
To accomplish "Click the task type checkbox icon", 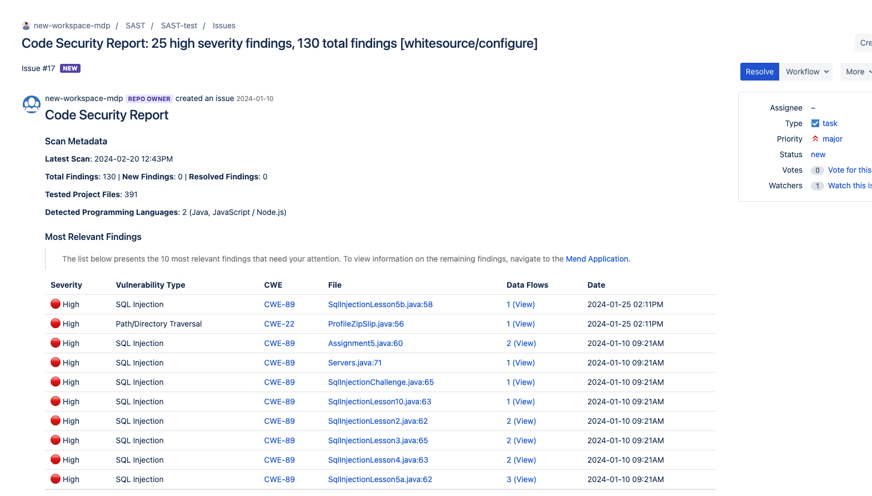I will [x=815, y=123].
